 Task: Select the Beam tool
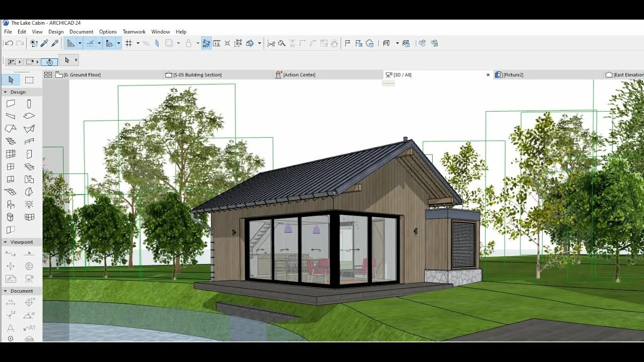point(11,116)
